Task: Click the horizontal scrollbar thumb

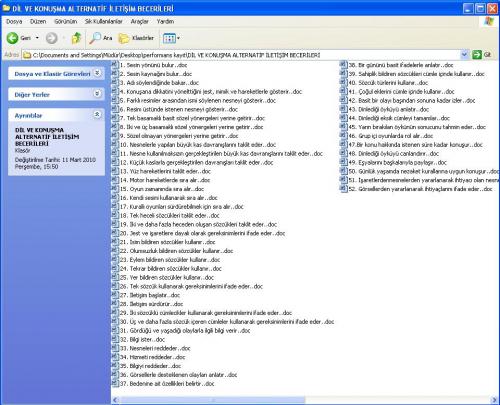Action: point(213,400)
